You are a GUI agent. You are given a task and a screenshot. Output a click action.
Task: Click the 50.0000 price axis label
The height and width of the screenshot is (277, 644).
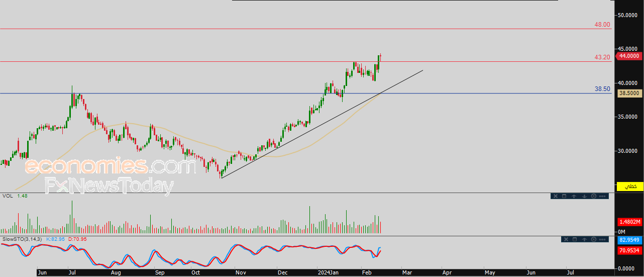pyautogui.click(x=628, y=15)
